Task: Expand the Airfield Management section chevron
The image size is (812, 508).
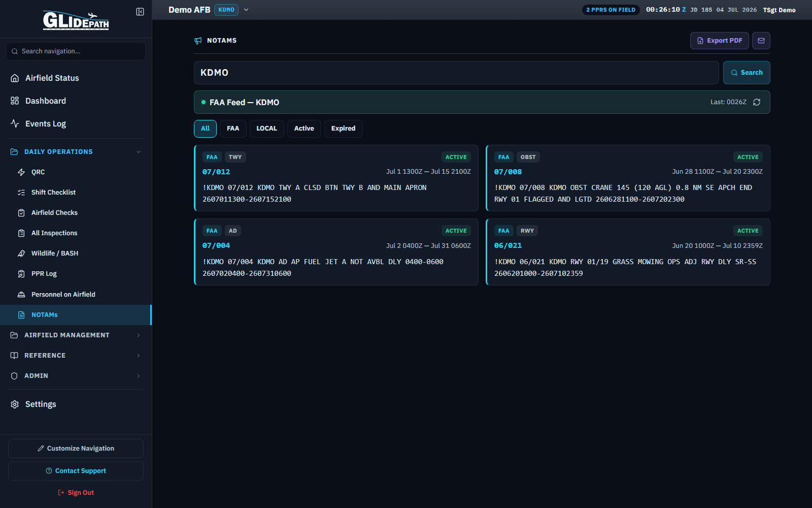Action: [x=139, y=335]
